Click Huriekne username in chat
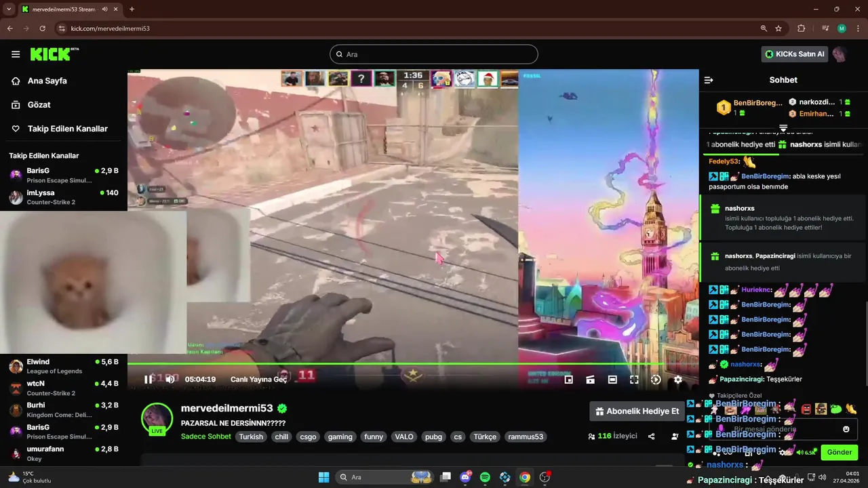Viewport: 868px width, 488px height. click(756, 289)
